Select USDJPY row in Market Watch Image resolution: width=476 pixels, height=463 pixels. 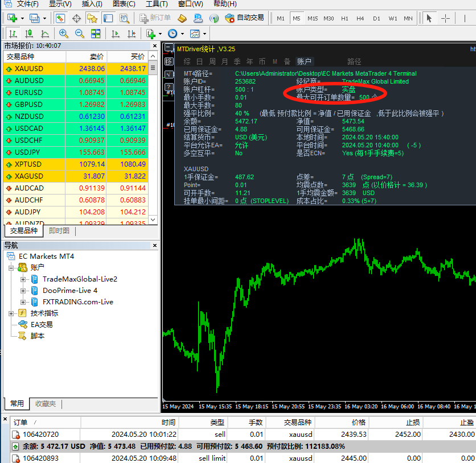(x=76, y=152)
